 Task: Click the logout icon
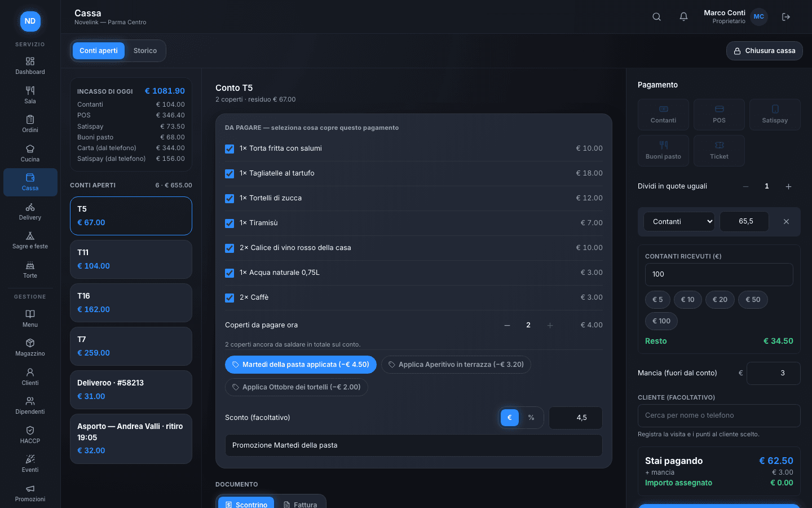point(786,17)
